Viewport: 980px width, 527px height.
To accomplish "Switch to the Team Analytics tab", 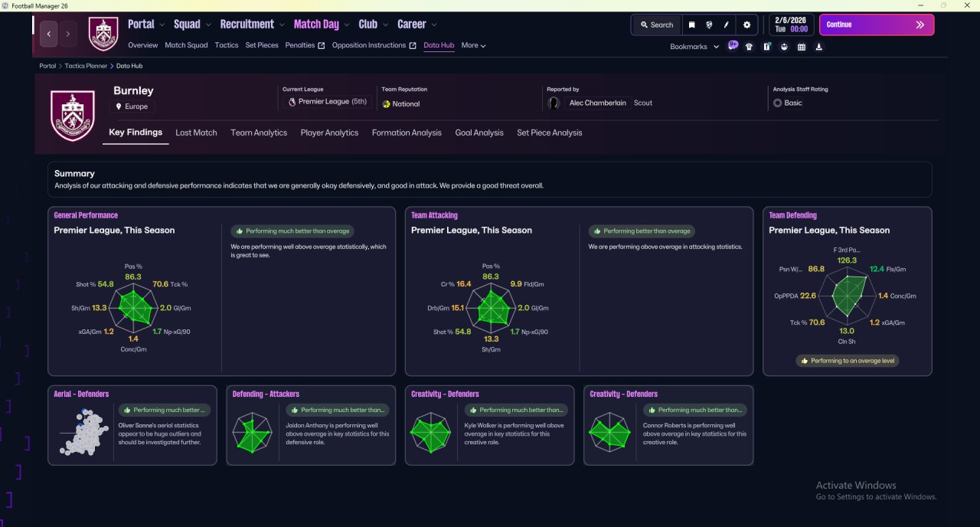I will click(259, 133).
